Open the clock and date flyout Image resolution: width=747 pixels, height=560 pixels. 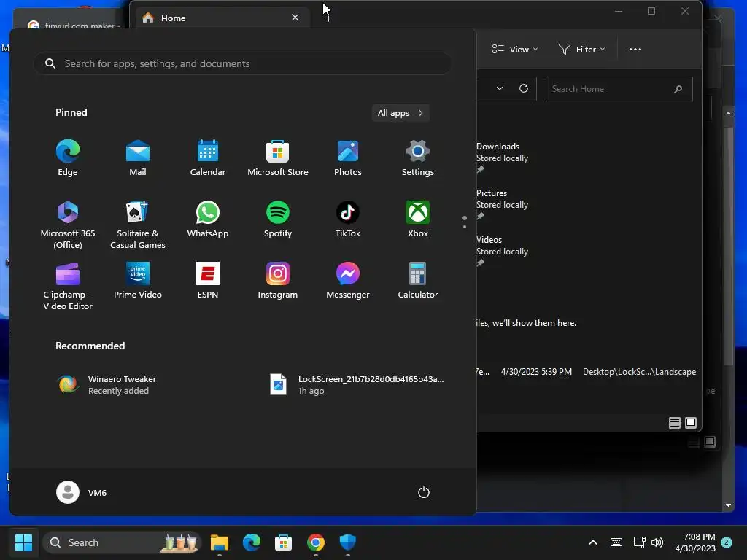coord(695,542)
